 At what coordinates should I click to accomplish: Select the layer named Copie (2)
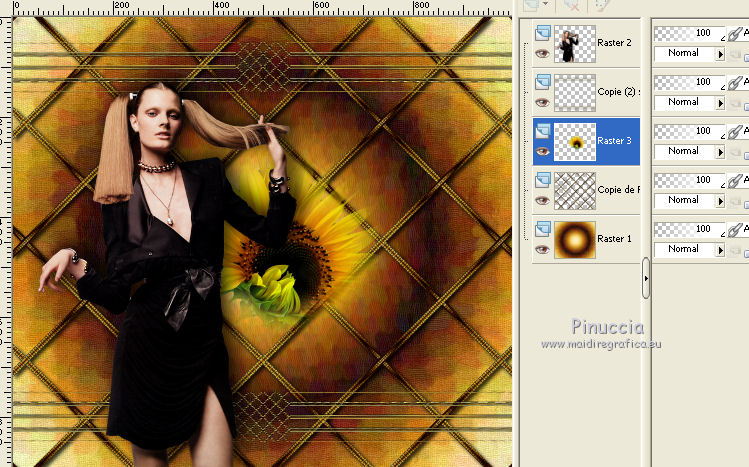(x=618, y=92)
